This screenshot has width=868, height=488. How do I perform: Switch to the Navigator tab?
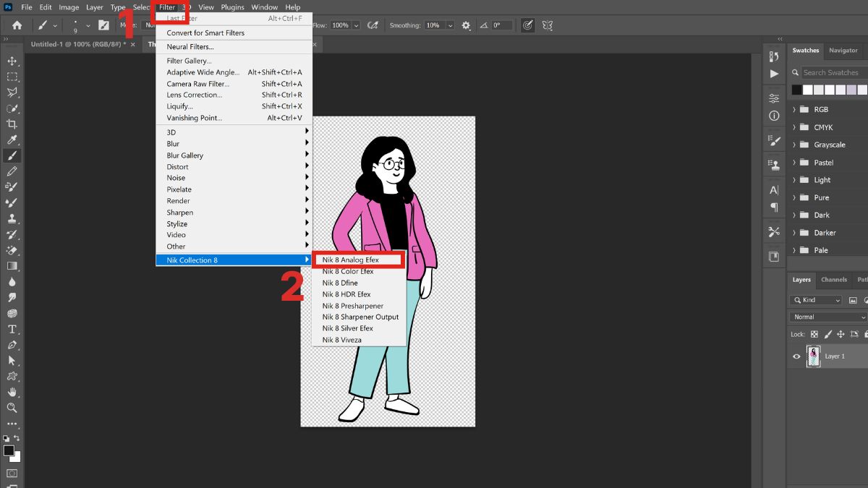click(x=843, y=51)
